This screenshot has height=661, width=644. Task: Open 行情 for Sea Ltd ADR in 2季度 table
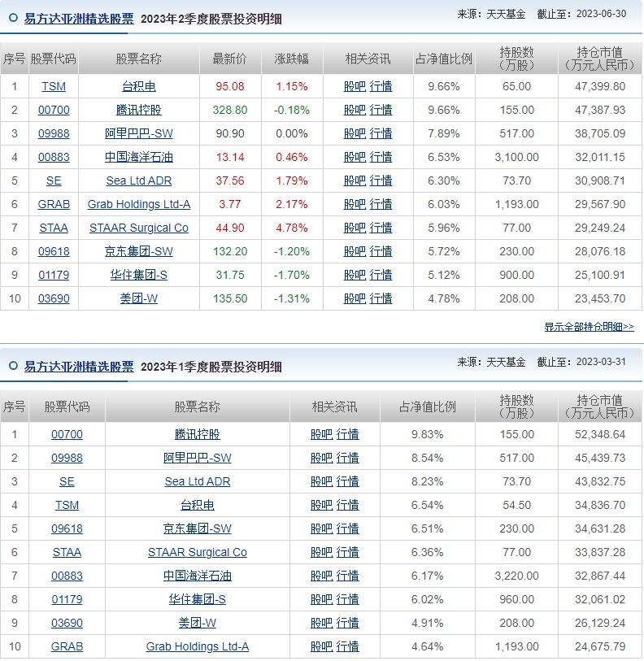381,180
